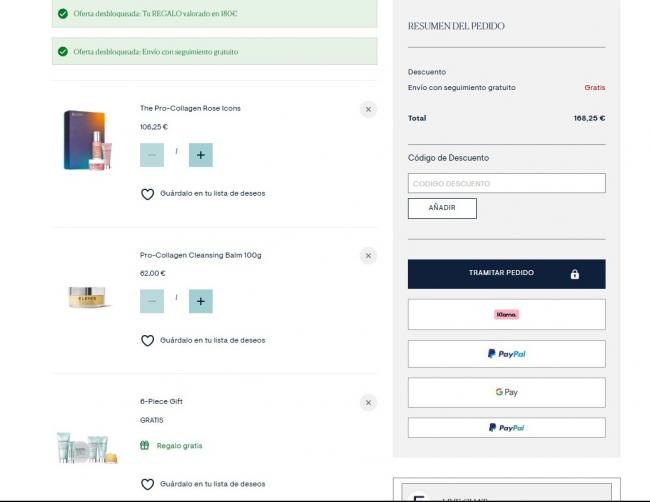This screenshot has height=502, width=650.
Task: Click heart icon for Pro-Collagen Cleansing Balm
Action: 148,340
